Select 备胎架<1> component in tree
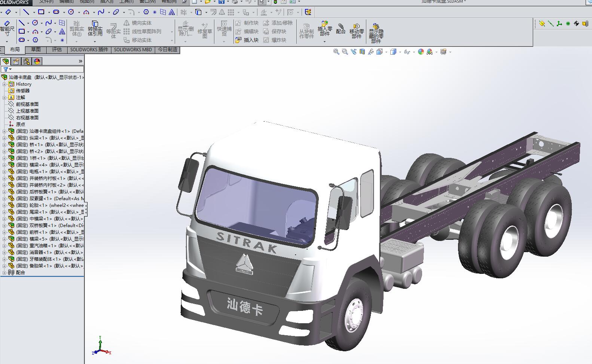 tap(46, 266)
